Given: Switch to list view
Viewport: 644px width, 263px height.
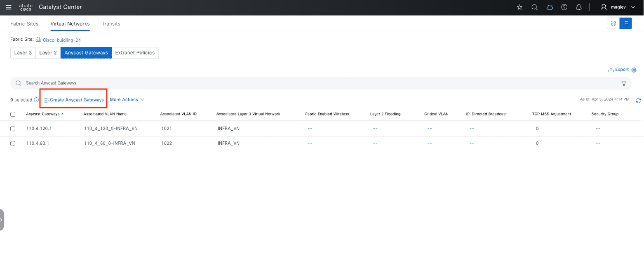Looking at the screenshot, I should tap(625, 23).
